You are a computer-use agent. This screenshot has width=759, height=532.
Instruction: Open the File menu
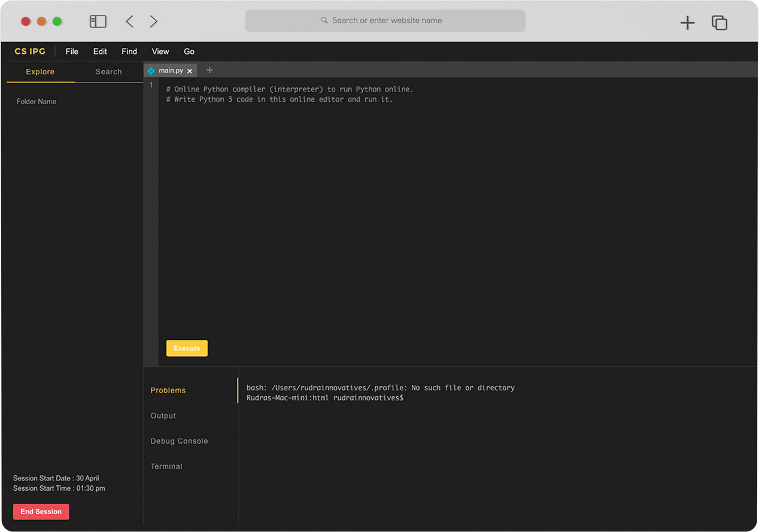click(x=72, y=51)
